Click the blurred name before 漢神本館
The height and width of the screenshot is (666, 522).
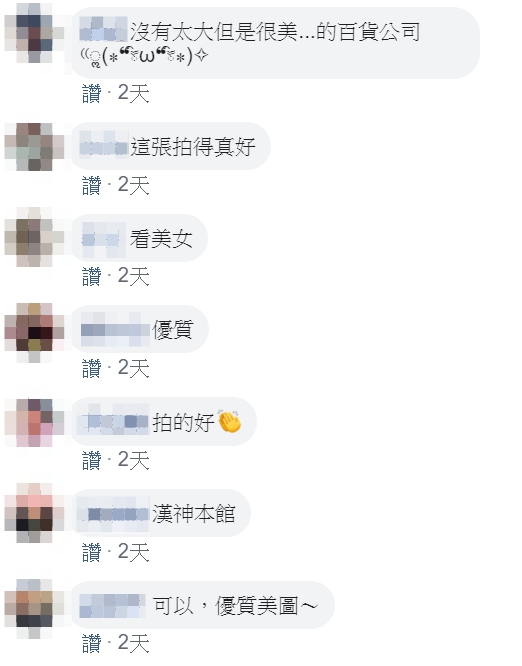tap(113, 514)
